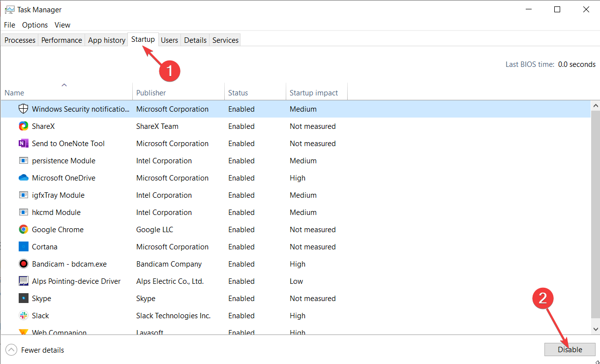The image size is (600, 364).
Task: Select the Slack entry name
Action: coord(40,315)
